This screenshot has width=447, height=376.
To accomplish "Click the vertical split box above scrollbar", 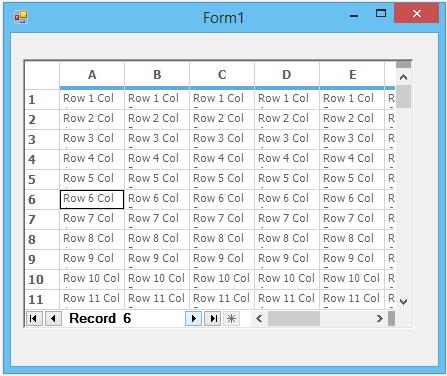I will coord(403,64).
